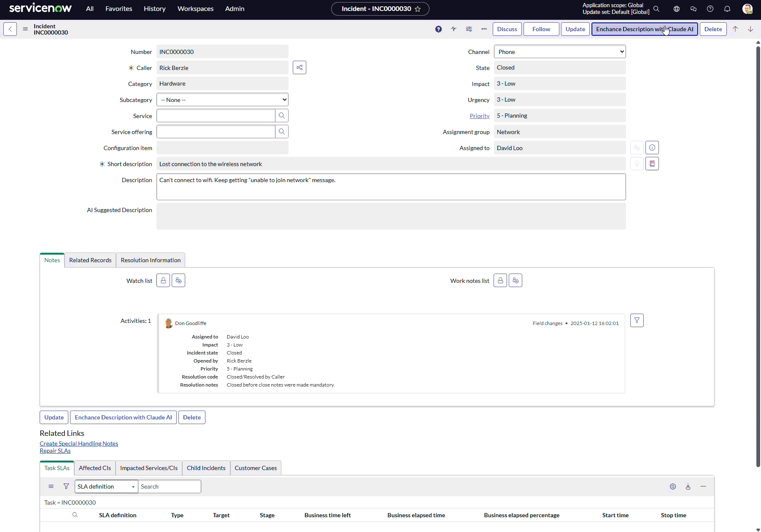This screenshot has width=761, height=532.
Task: Open the Priority label link
Action: 480,116
